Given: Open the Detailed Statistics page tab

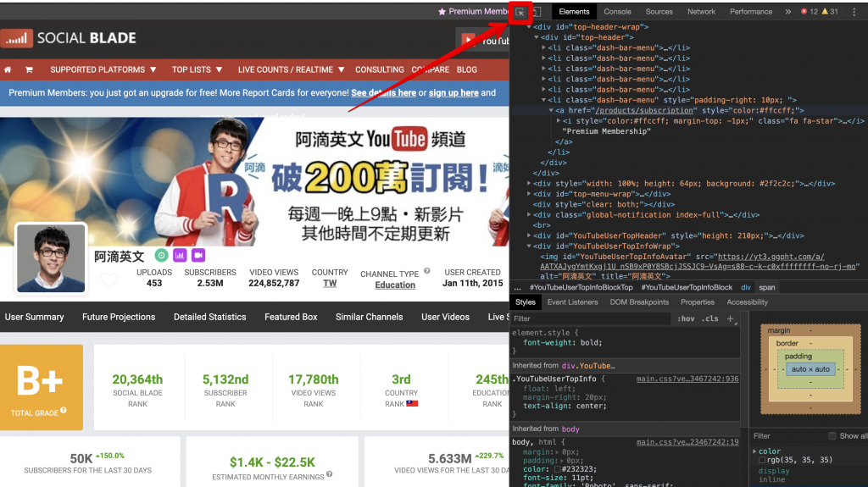Looking at the screenshot, I should pyautogui.click(x=210, y=317).
